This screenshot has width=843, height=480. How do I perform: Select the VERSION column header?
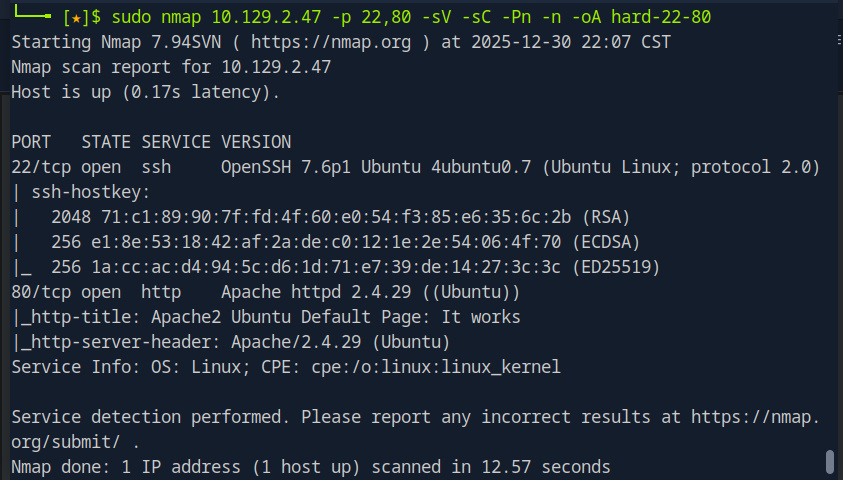256,142
